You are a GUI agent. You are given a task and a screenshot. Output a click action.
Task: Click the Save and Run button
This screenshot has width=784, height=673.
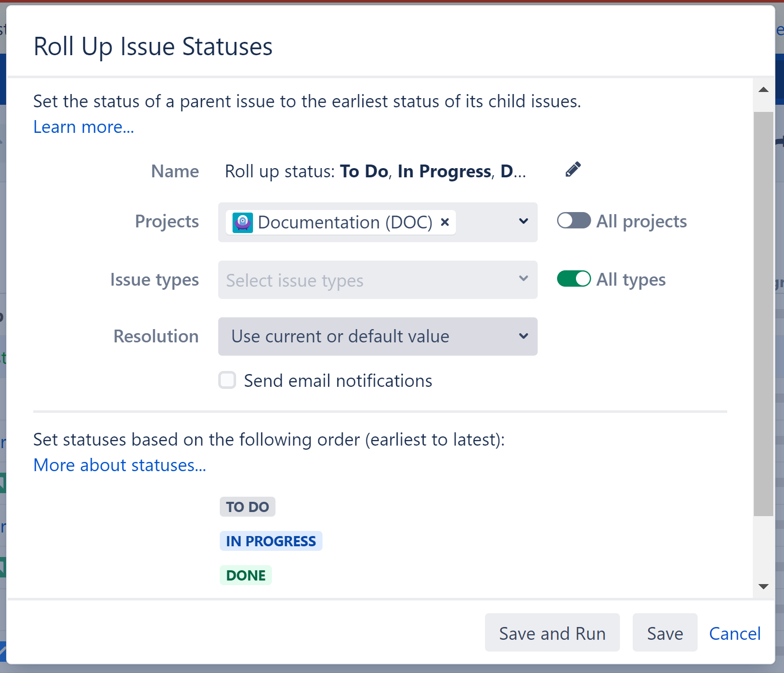552,633
